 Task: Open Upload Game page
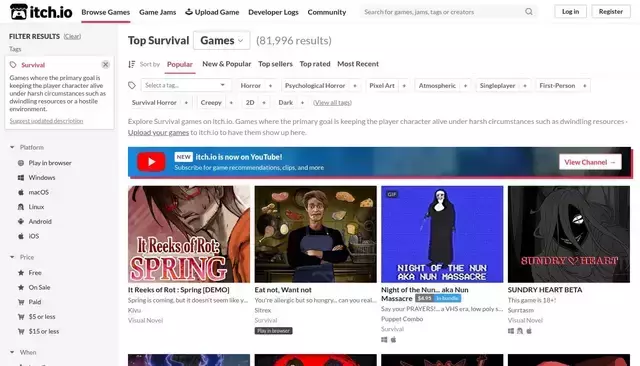pyautogui.click(x=212, y=12)
